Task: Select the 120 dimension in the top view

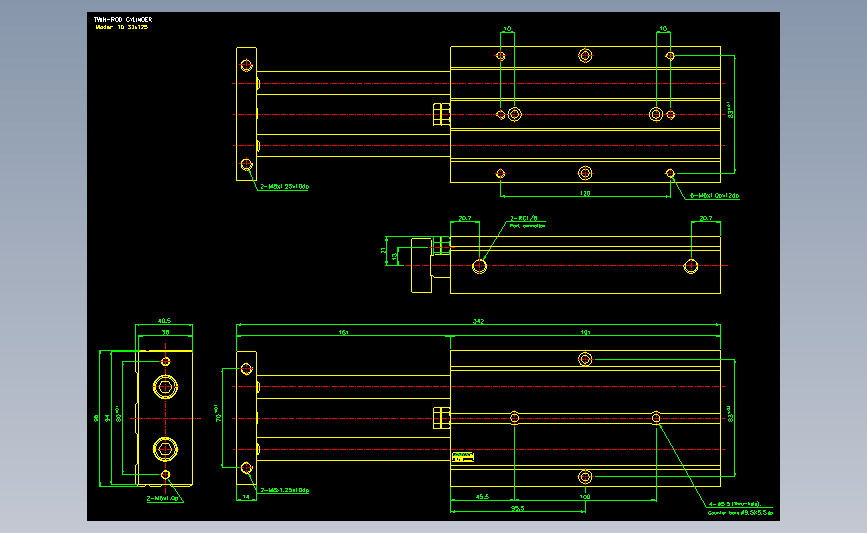Action: tap(585, 193)
